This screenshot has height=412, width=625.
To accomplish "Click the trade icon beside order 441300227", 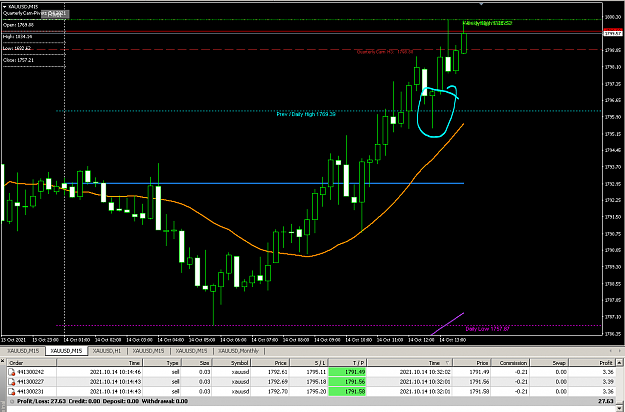I will coord(12,382).
